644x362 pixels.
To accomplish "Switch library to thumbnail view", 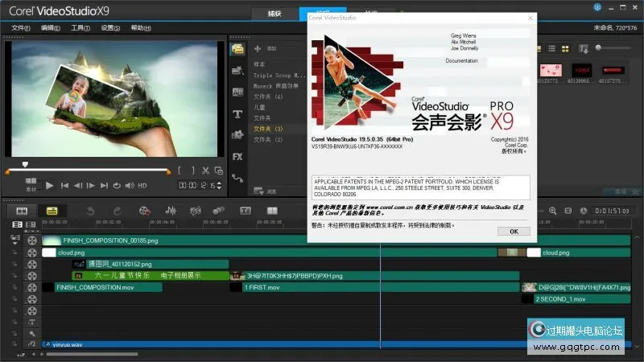I will [565, 49].
